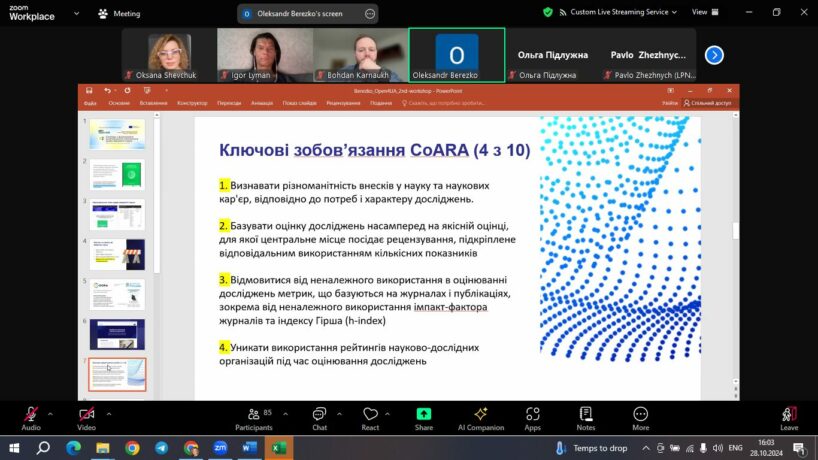Show next participants with the right arrow

point(714,55)
